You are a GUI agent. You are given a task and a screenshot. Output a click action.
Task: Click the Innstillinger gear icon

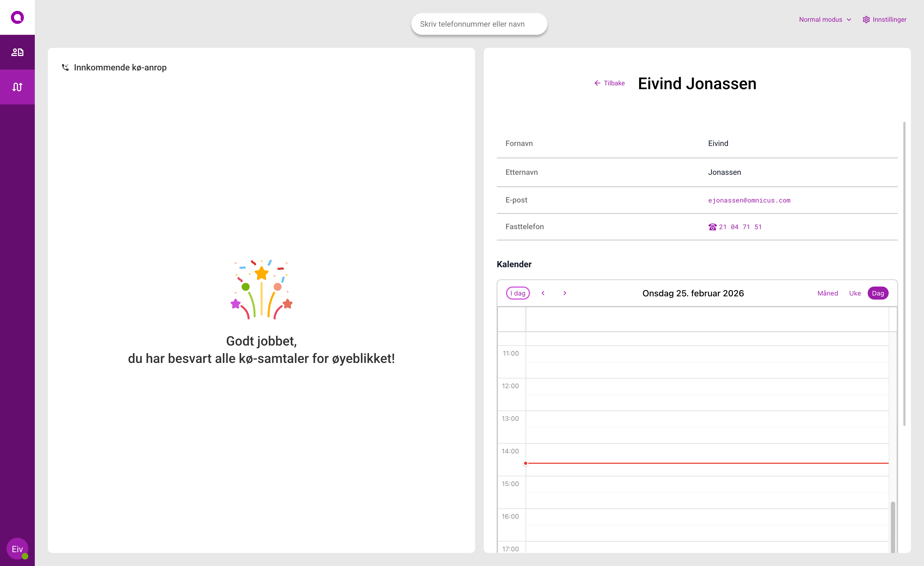click(866, 20)
